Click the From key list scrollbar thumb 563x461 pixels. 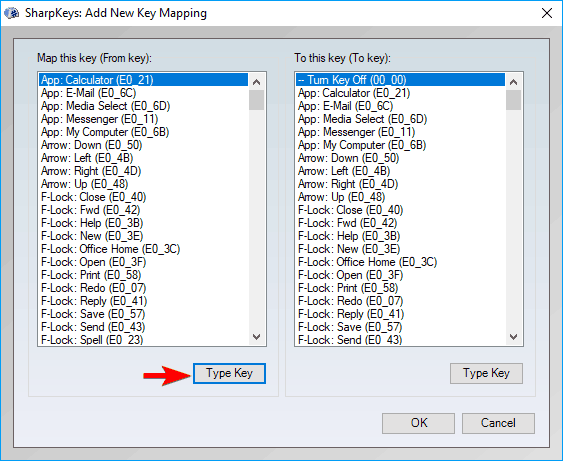click(x=256, y=100)
